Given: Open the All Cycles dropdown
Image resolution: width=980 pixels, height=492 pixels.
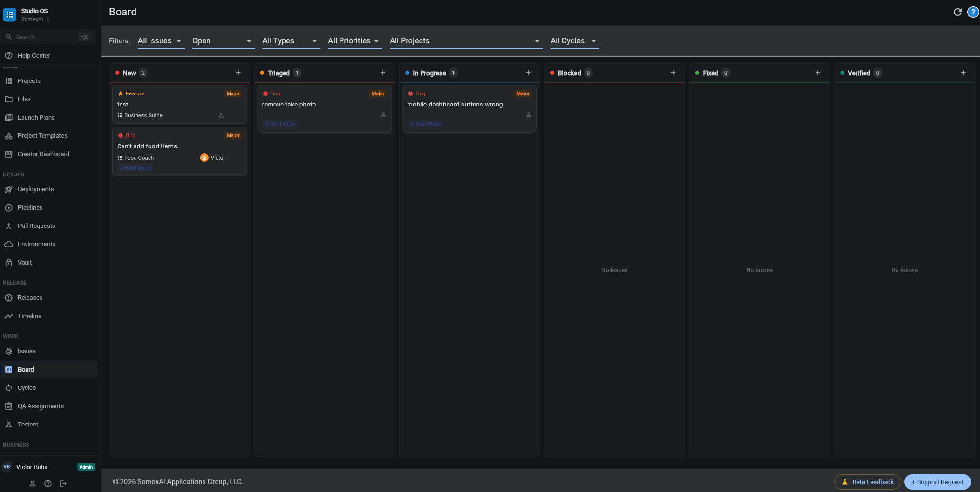Looking at the screenshot, I should [x=573, y=41].
